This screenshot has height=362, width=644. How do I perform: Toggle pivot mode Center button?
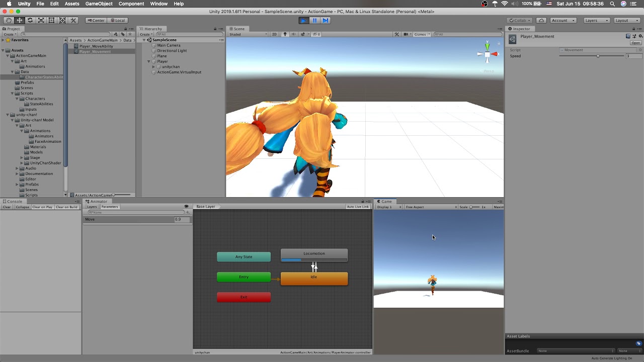point(96,21)
